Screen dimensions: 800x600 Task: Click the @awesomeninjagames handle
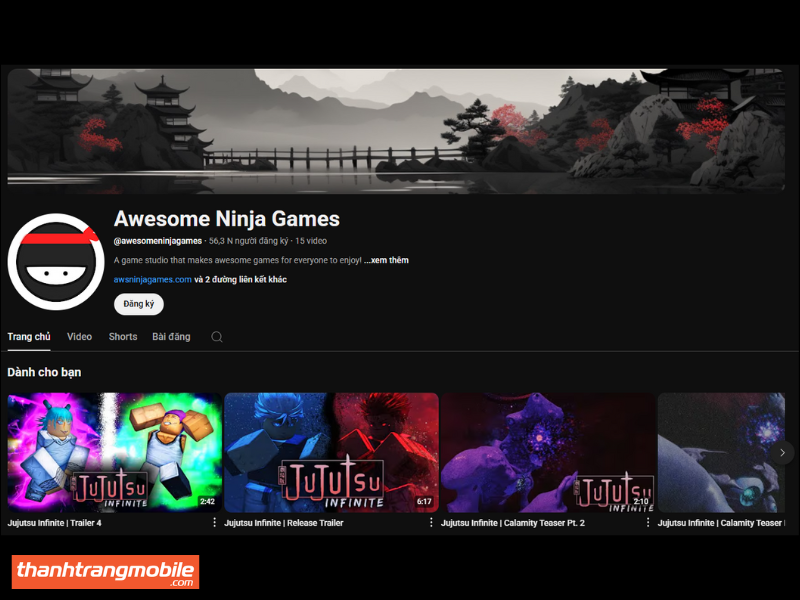[x=158, y=241]
